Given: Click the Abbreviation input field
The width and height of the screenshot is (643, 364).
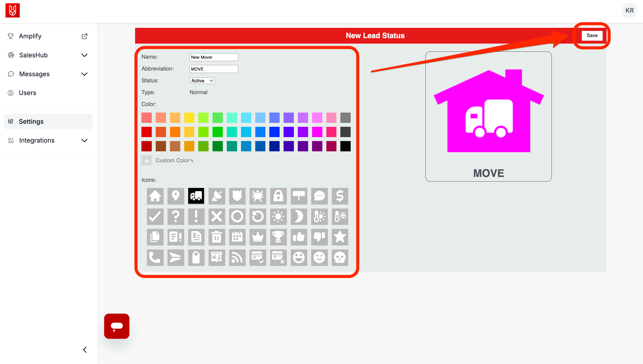Looking at the screenshot, I should [x=214, y=69].
